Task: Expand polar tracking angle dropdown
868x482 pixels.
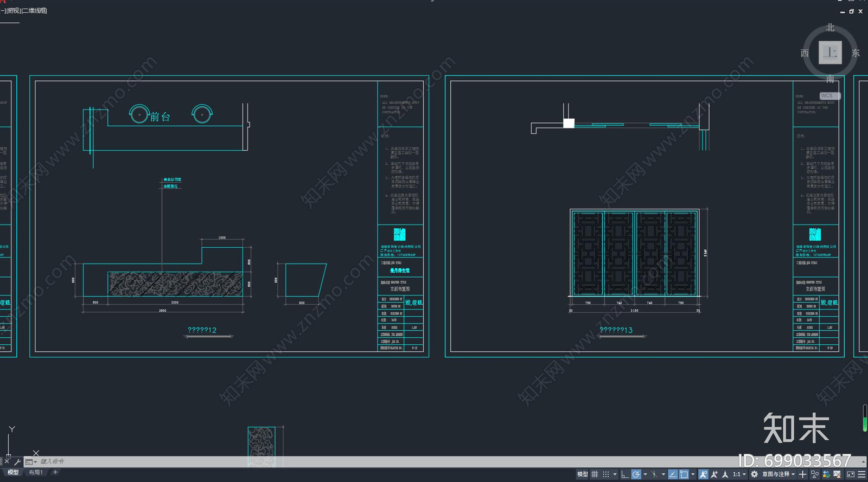Action: point(645,474)
